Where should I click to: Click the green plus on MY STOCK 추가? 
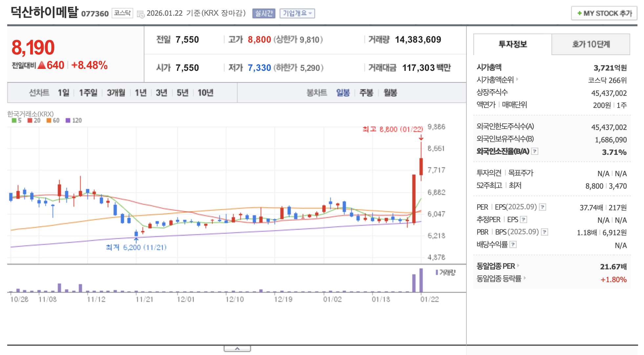point(579,13)
